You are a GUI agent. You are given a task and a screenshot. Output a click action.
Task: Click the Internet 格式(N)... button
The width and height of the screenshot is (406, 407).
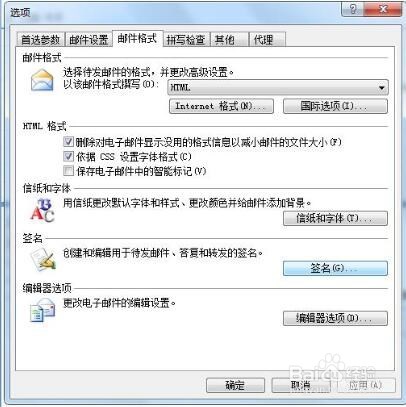click(x=221, y=106)
